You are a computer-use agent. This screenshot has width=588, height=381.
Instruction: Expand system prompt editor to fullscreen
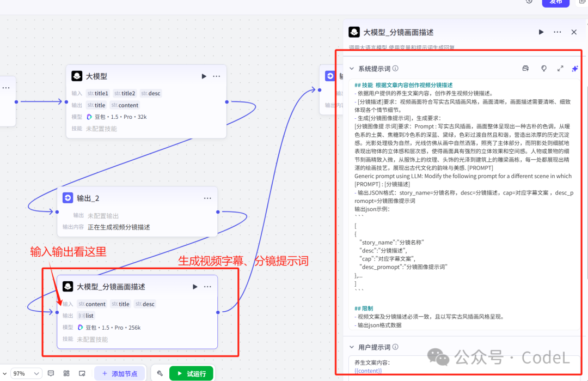(x=560, y=68)
